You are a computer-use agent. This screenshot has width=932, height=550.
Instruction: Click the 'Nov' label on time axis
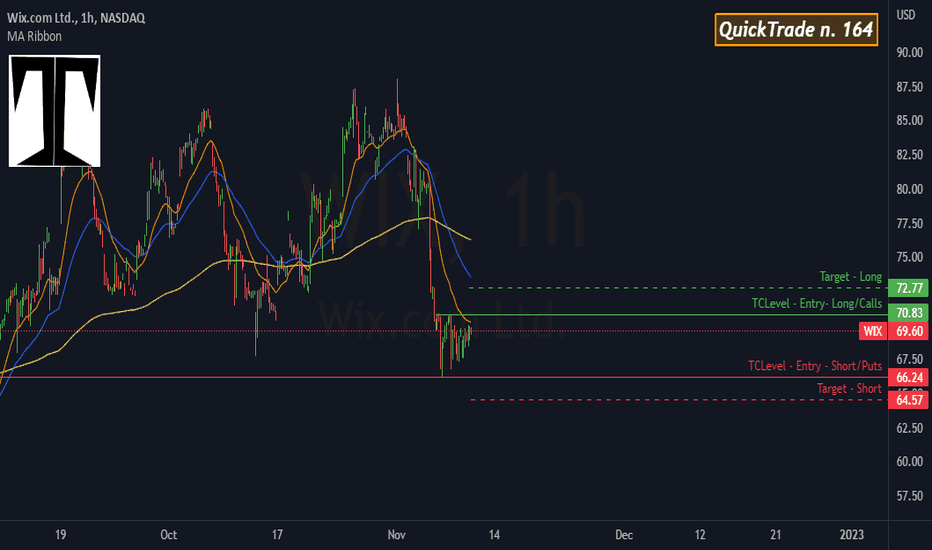click(396, 535)
